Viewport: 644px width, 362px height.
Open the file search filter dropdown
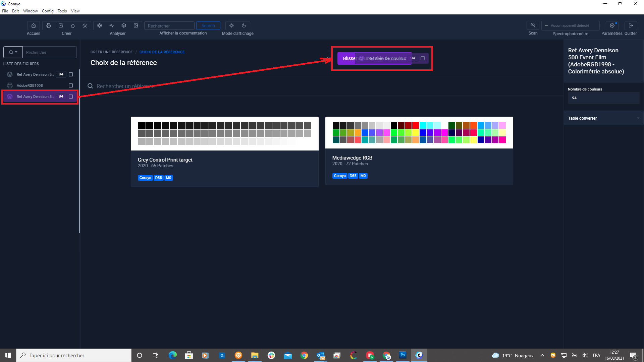pos(13,52)
